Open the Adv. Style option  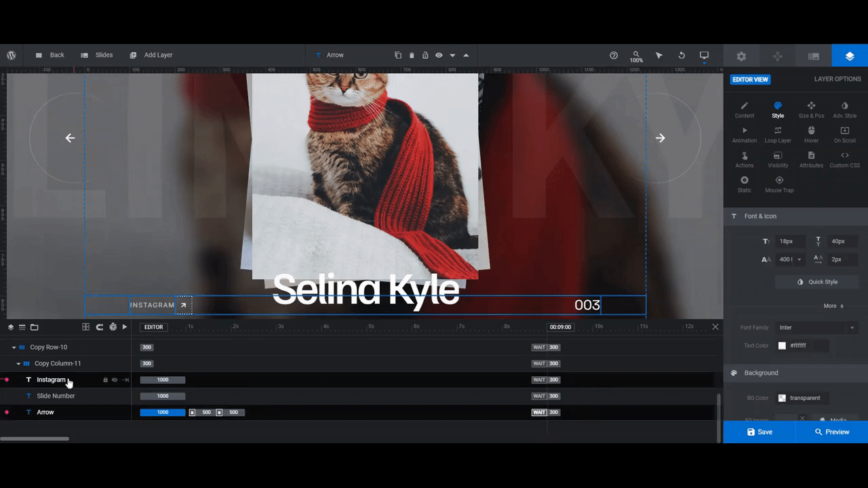click(x=844, y=110)
